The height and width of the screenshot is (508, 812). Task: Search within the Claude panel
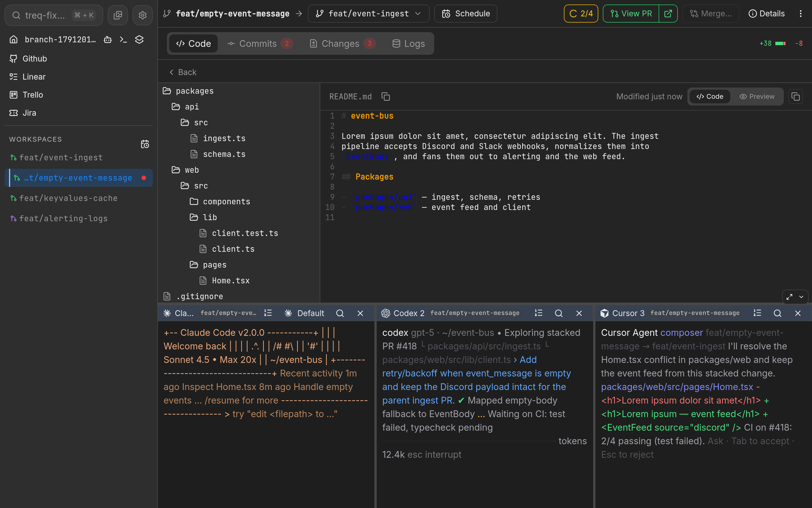(x=340, y=313)
